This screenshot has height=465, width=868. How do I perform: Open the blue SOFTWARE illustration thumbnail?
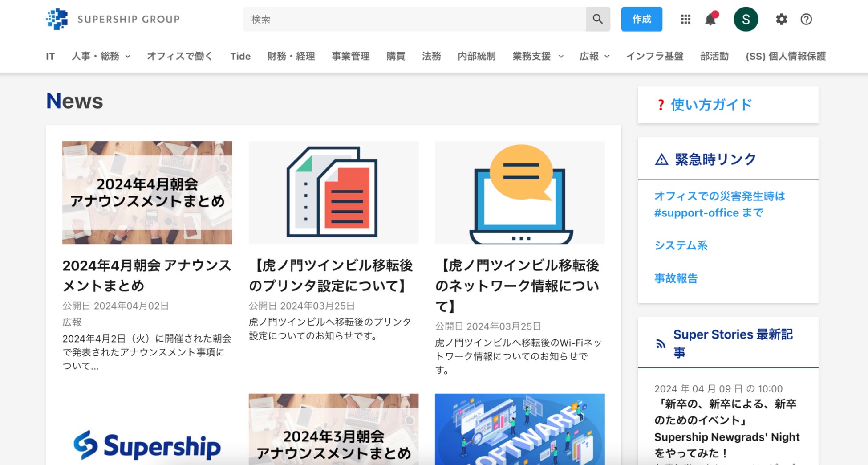520,429
